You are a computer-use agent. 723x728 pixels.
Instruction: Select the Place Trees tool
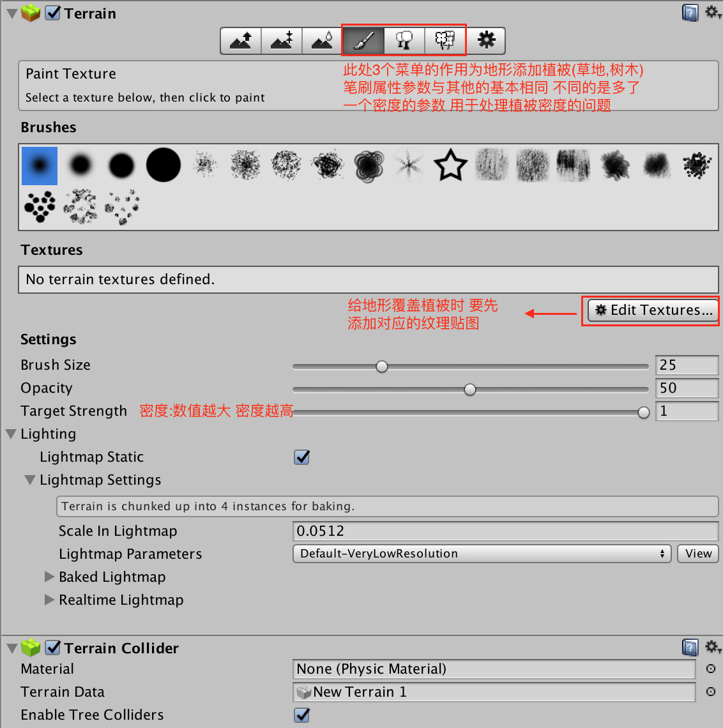tap(404, 41)
